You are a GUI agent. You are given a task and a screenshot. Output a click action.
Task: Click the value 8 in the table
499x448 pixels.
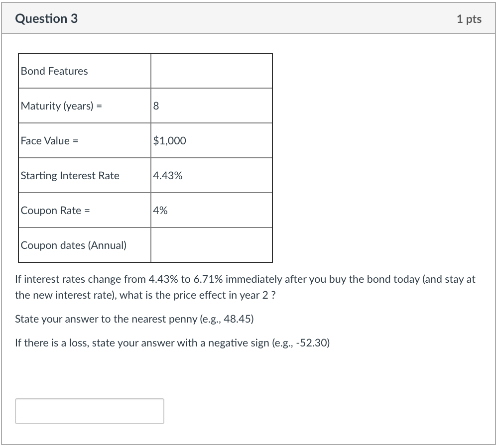click(154, 106)
